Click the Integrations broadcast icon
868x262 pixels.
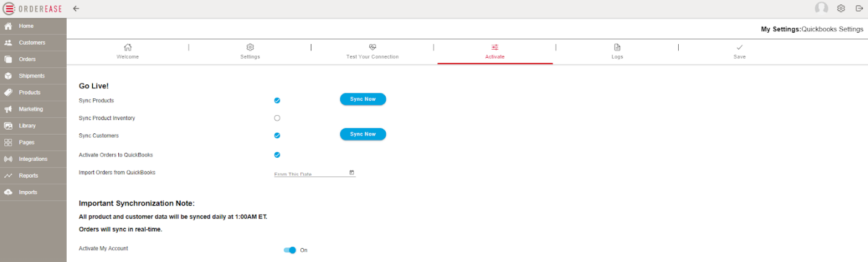point(8,159)
